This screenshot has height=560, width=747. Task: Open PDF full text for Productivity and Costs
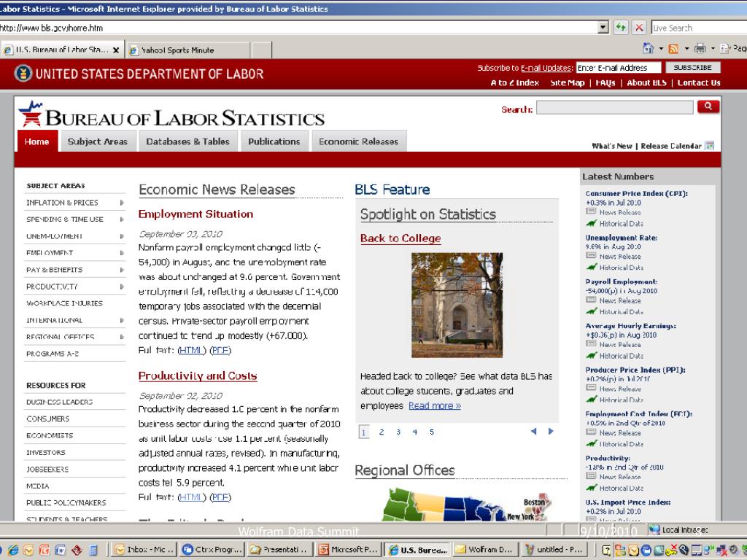[x=220, y=497]
